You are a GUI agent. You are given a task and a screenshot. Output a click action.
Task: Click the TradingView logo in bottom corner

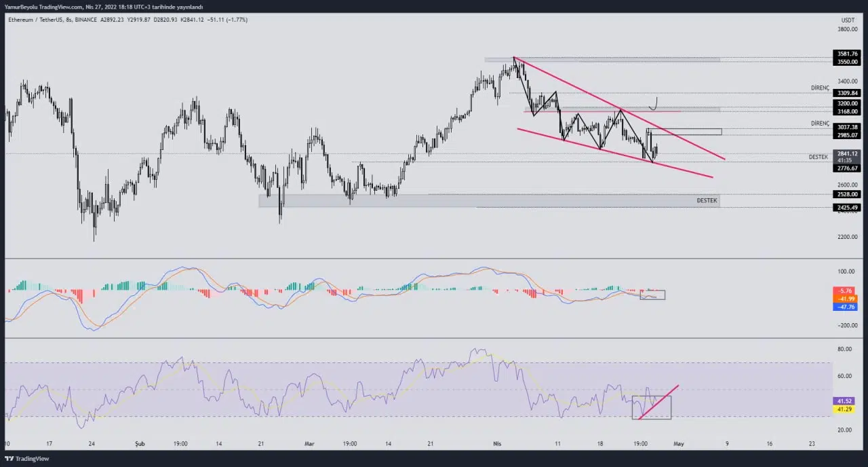point(28,459)
